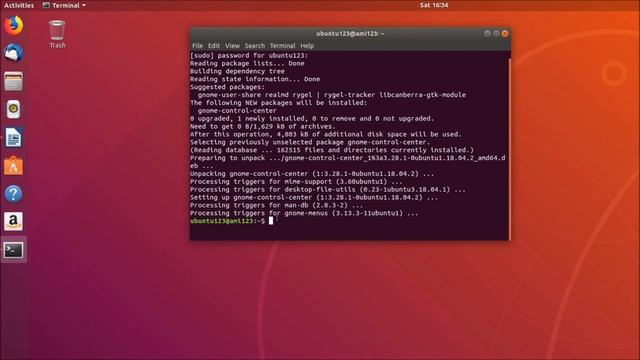This screenshot has height=360, width=640.
Task: Click the 'Need to get 0 B/1,629 kB' line
Action: click(x=262, y=127)
